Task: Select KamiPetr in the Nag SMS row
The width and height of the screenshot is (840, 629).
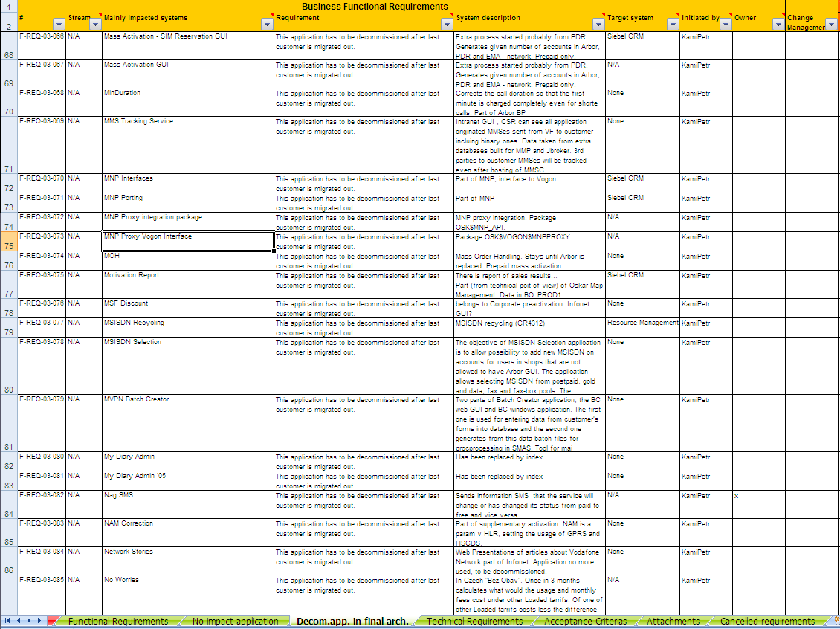Action: click(705, 504)
